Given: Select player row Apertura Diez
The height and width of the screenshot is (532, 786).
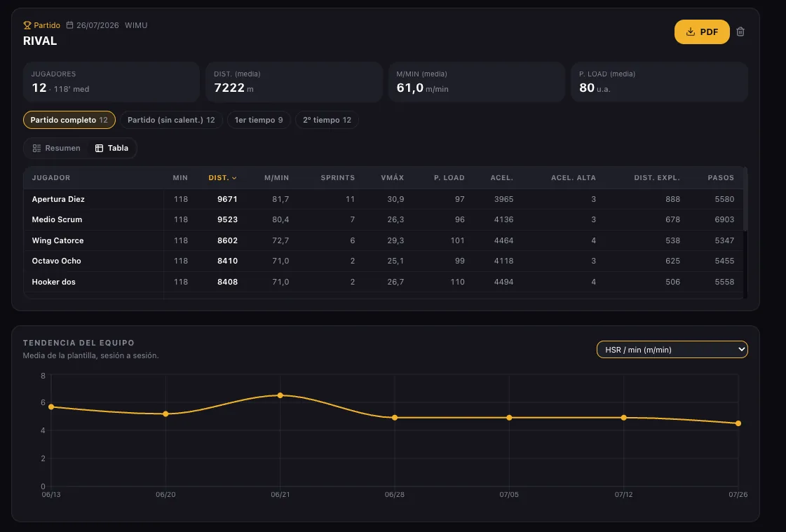Looking at the screenshot, I should [384, 199].
